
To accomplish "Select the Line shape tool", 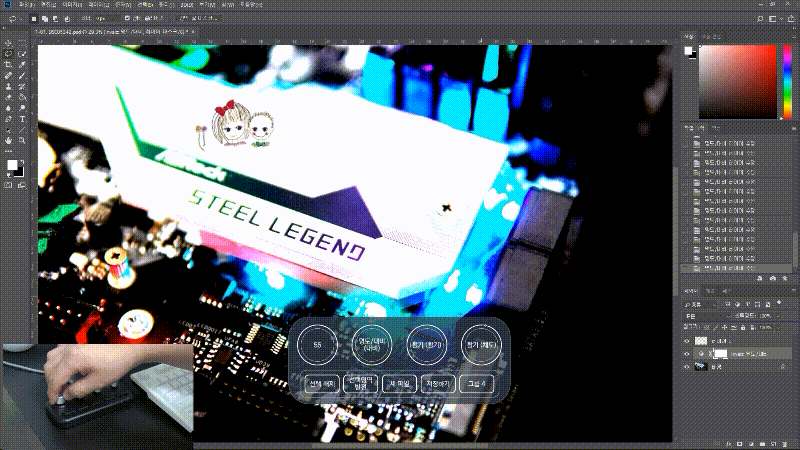I will pyautogui.click(x=22, y=130).
